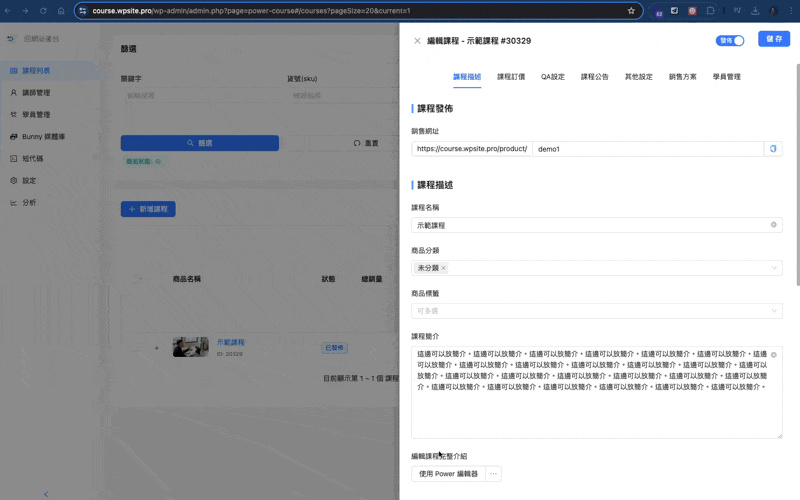
Task: Clear the 課程簡介 text with its clear icon
Action: click(773, 355)
